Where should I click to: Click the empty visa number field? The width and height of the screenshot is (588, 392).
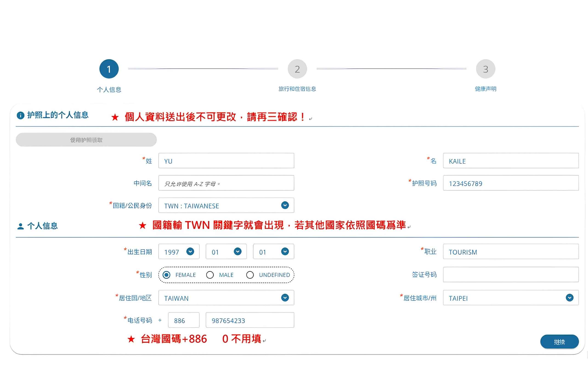point(511,274)
